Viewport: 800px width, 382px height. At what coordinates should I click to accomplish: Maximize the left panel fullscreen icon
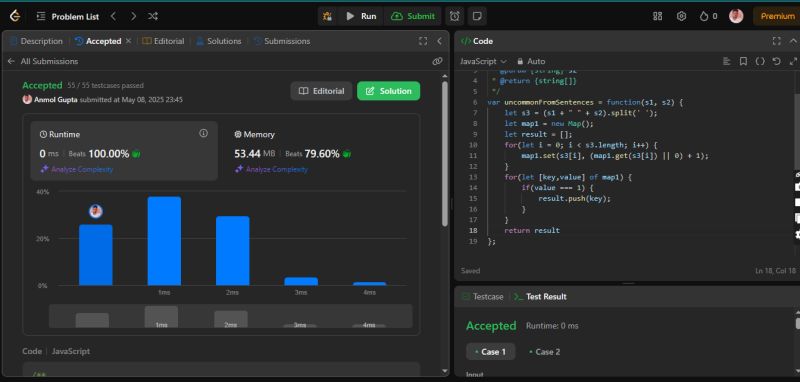click(422, 41)
